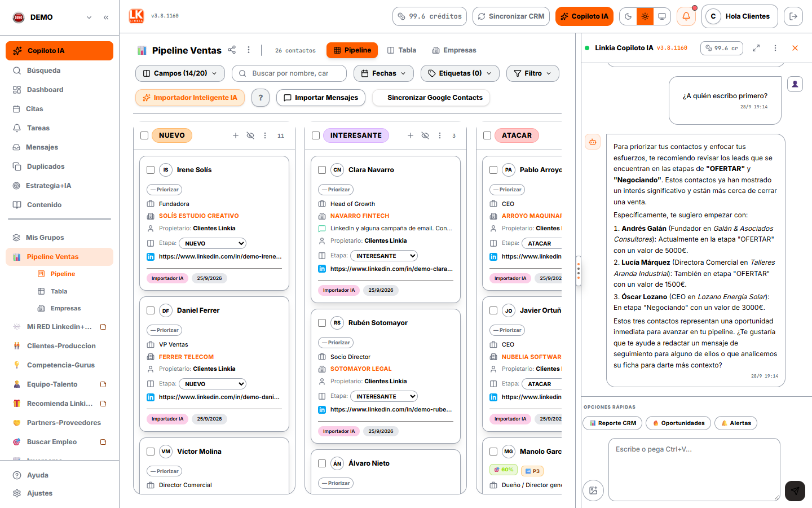Open Filtro dropdown
The image size is (812, 508).
(533, 73)
